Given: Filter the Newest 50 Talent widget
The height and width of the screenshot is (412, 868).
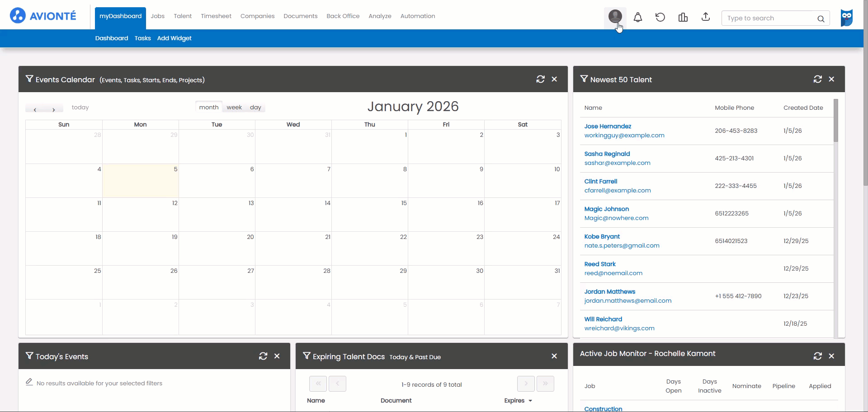Looking at the screenshot, I should (x=584, y=79).
